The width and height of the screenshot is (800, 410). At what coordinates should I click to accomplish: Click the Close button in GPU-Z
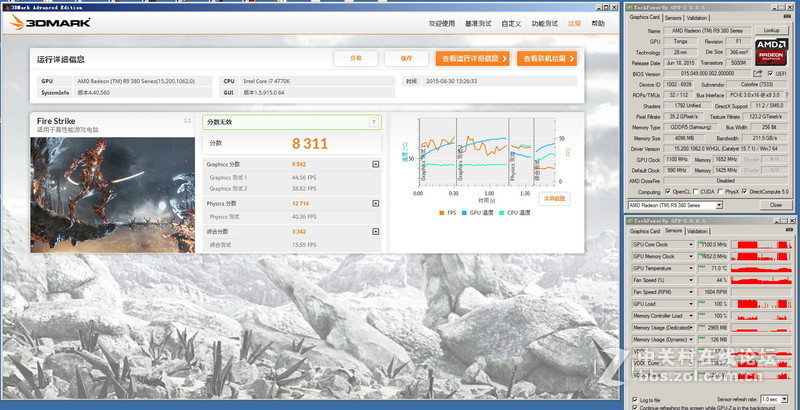776,206
